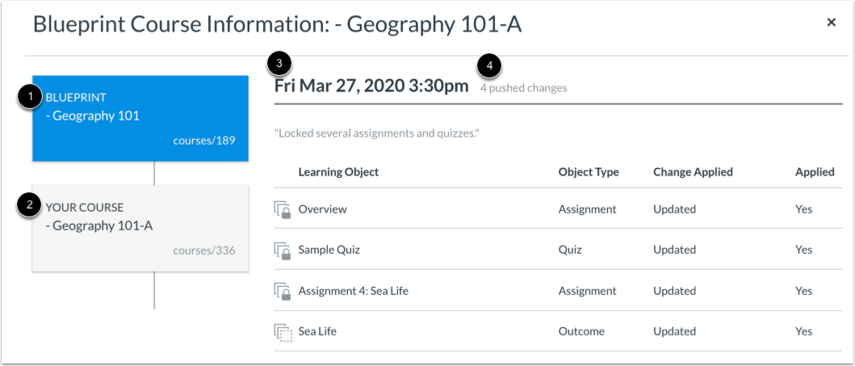Close the Blueprint Course Information dialog
Screen dimensions: 855x366
pyautogui.click(x=831, y=23)
